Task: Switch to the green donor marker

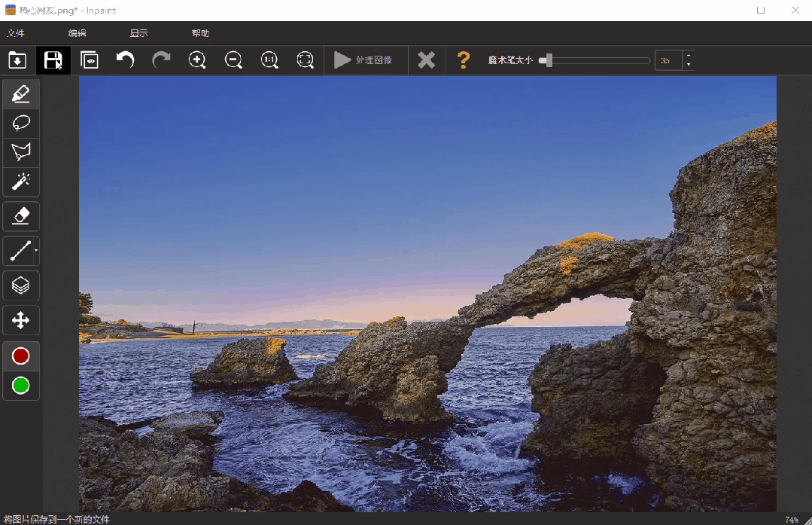Action: coord(21,386)
